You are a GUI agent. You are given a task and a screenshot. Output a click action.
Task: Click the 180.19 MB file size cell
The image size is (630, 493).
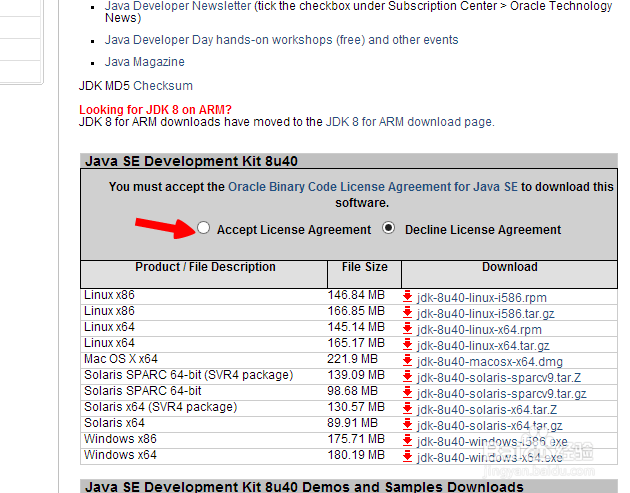356,455
